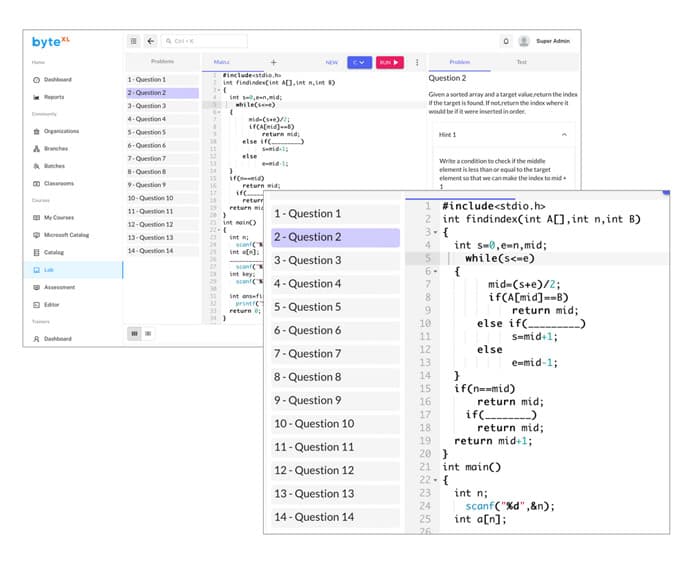
Task: Select Question 9 in the small problems list
Action: pos(163,185)
